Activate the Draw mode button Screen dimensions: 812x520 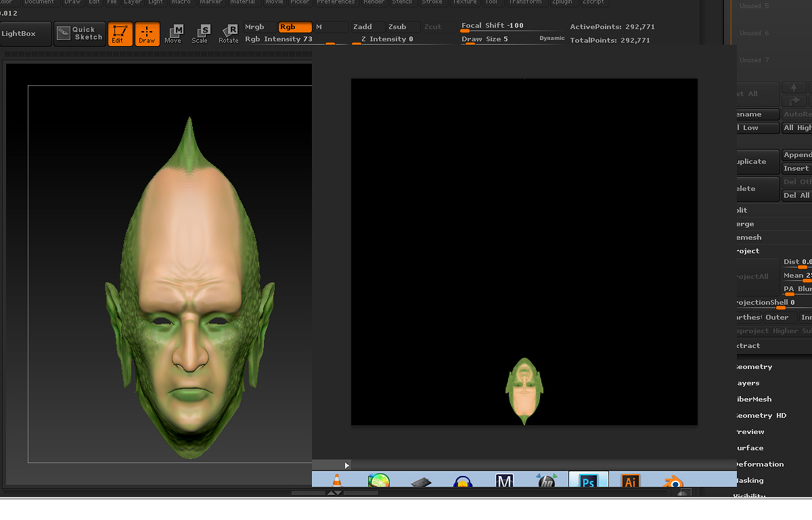click(147, 34)
